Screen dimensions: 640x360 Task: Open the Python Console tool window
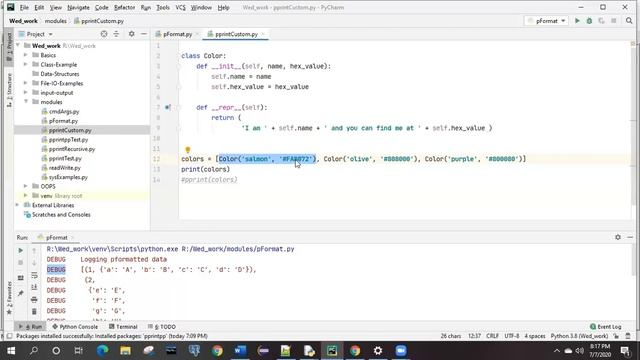point(75,327)
